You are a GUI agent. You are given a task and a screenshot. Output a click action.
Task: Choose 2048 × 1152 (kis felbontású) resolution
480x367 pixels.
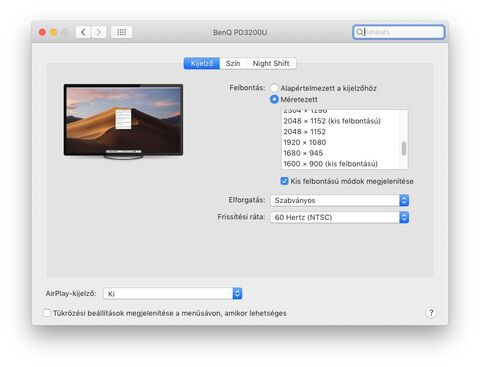pos(340,121)
